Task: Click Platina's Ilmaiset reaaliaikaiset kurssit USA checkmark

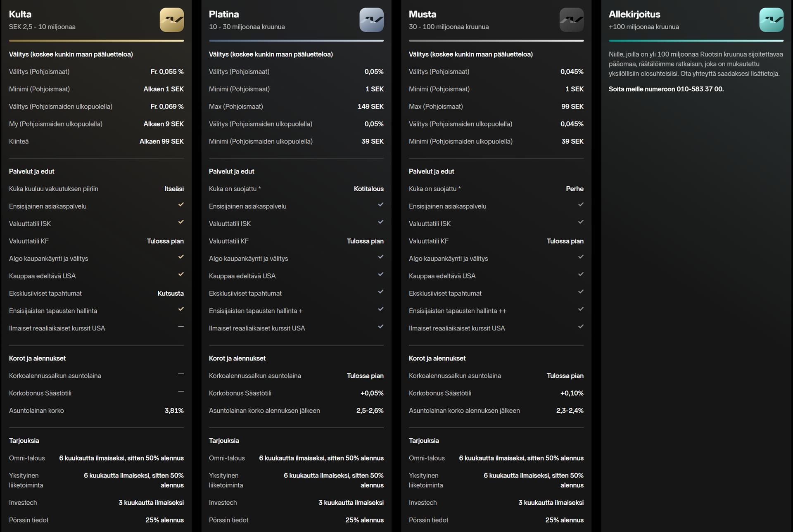Action: [x=381, y=326]
